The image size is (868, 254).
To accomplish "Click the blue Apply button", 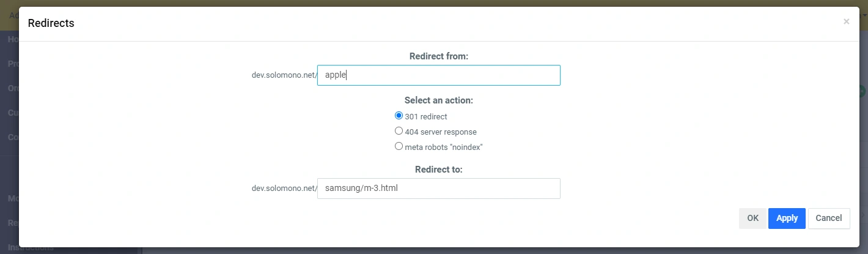I will 787,219.
